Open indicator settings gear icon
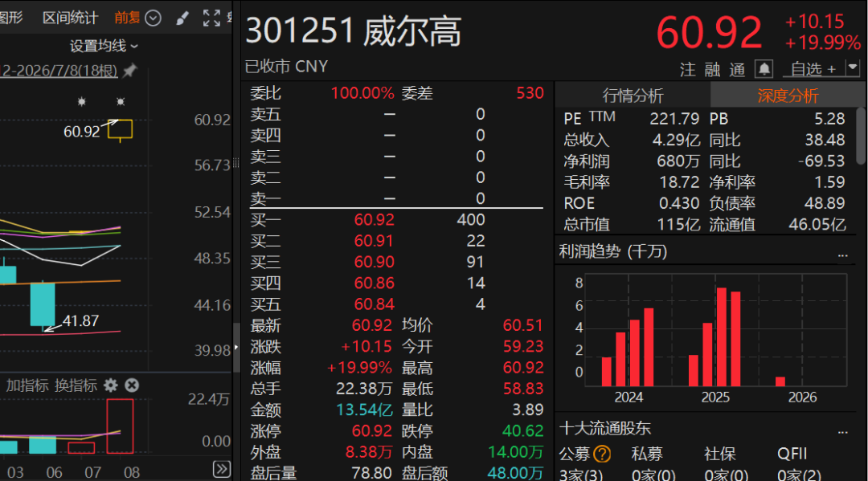Screen dimensions: 868x481 click(x=111, y=385)
